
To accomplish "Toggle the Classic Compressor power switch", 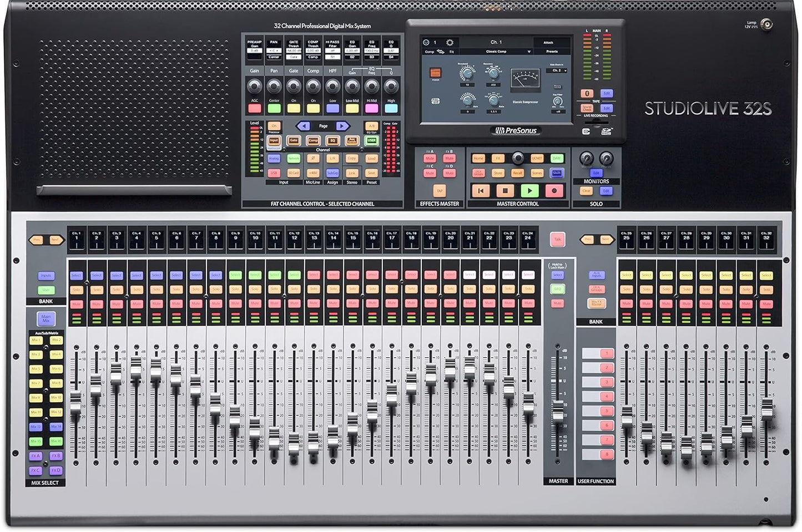I will coord(435,74).
